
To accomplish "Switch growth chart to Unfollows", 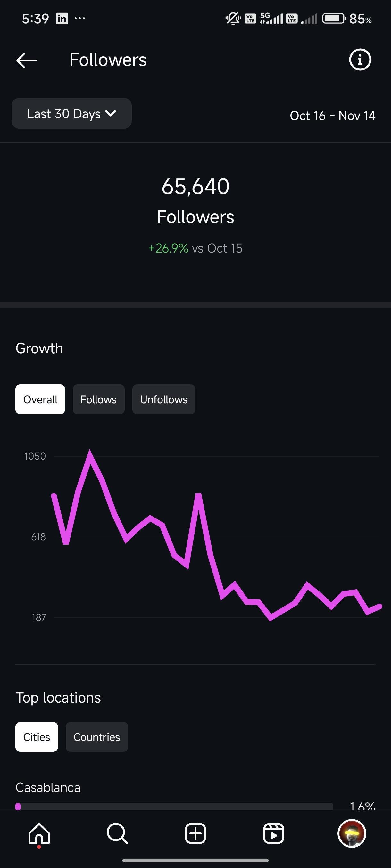I will (x=164, y=399).
